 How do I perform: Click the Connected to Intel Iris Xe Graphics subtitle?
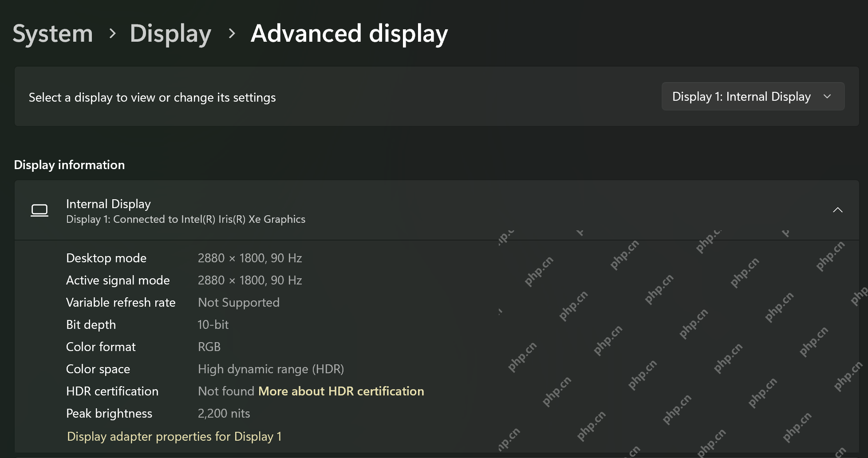tap(185, 219)
